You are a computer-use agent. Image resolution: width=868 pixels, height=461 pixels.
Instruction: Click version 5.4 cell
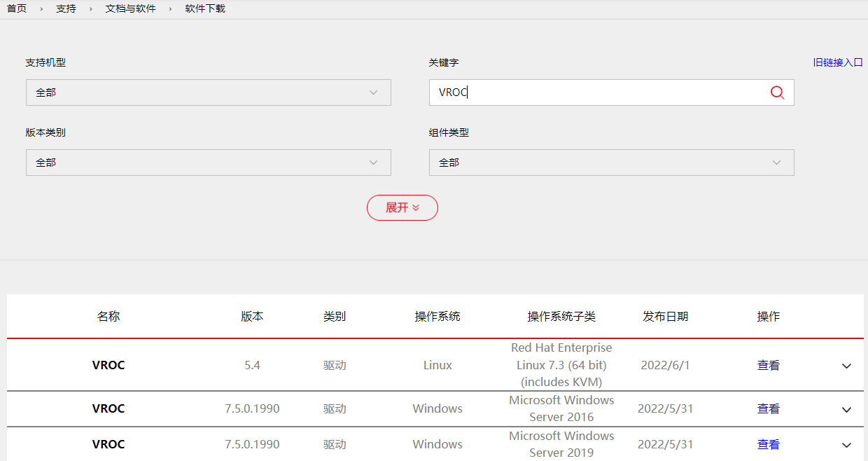pyautogui.click(x=252, y=365)
